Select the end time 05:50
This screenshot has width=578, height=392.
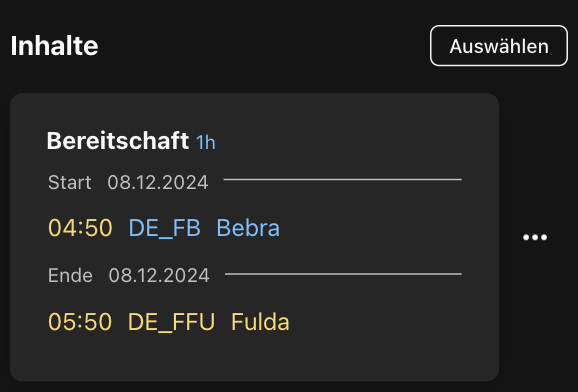point(80,322)
